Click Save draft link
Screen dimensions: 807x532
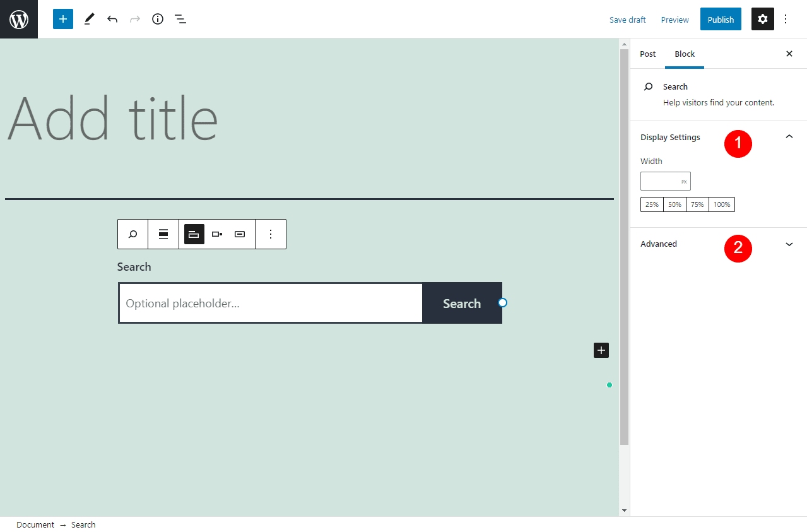point(627,20)
